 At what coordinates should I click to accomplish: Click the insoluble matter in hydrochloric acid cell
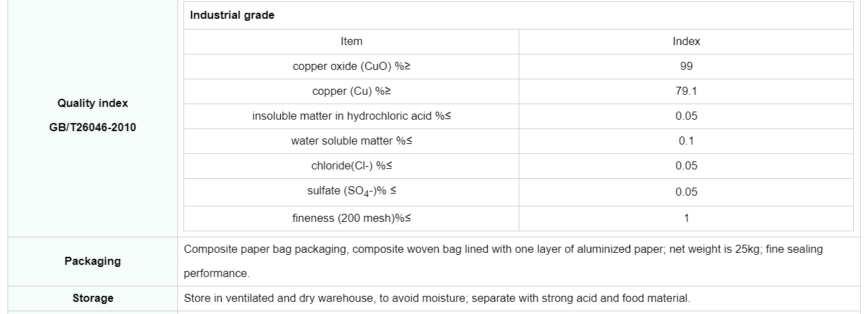(x=351, y=116)
